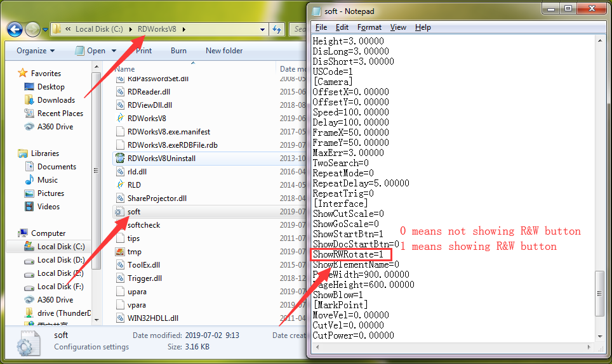Image resolution: width=612 pixels, height=364 pixels.
Task: Click the RDWorksV8 breadcrumb in address bar
Action: coord(157,29)
